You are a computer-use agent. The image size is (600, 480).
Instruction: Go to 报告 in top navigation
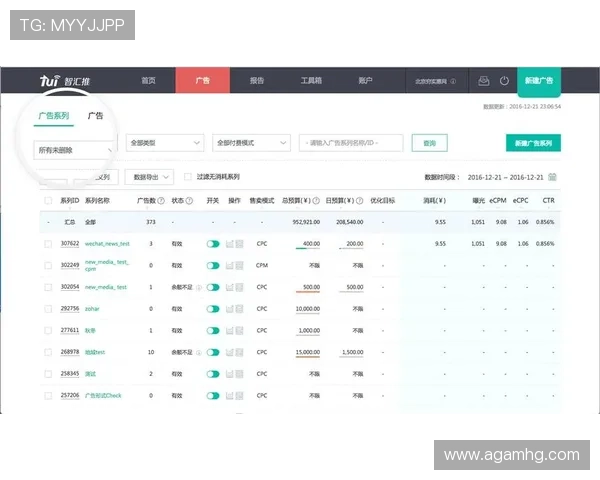click(x=257, y=80)
